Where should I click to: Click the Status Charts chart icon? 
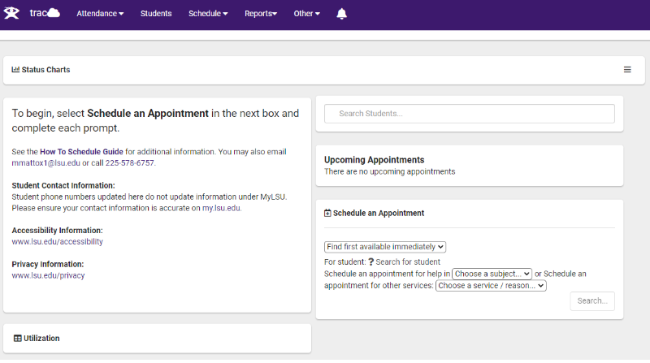pos(15,70)
